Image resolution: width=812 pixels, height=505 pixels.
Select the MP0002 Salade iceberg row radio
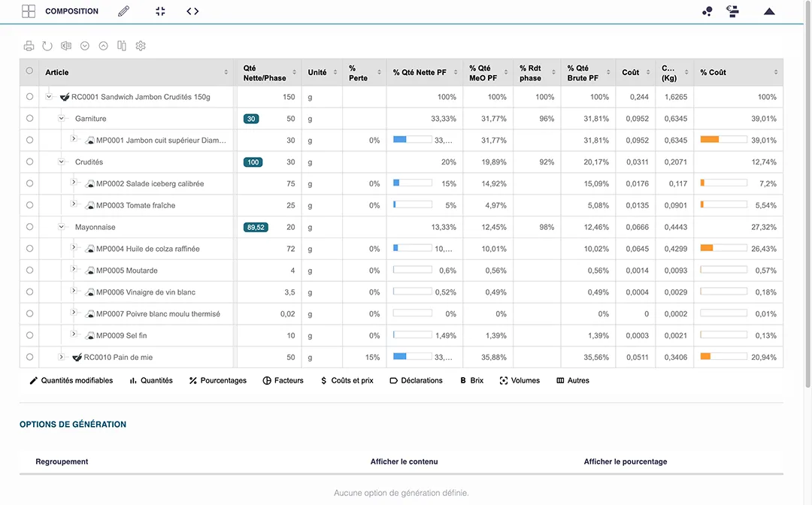tap(29, 183)
